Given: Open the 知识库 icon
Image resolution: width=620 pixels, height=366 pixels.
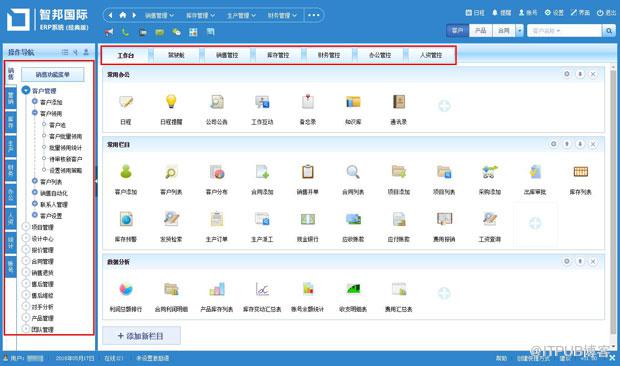Looking at the screenshot, I should tap(353, 102).
